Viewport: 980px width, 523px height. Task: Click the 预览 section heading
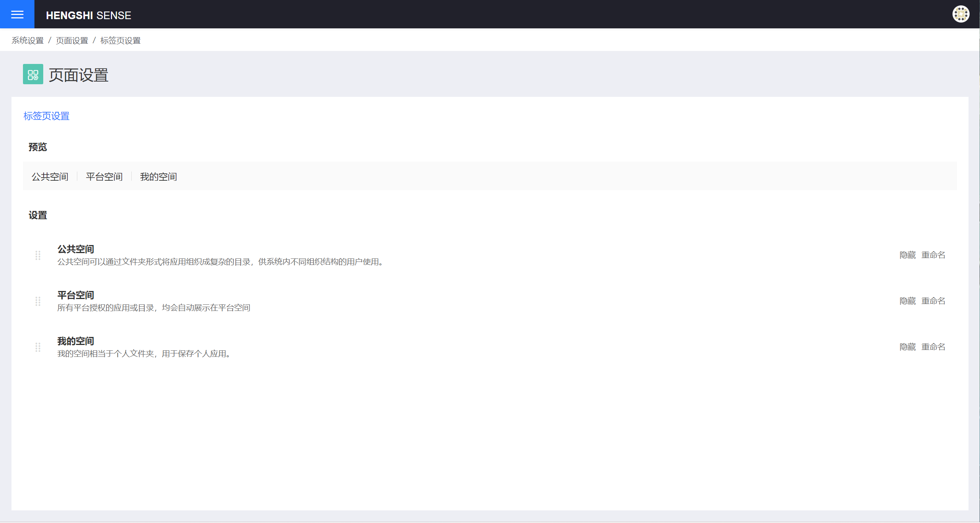(x=38, y=147)
